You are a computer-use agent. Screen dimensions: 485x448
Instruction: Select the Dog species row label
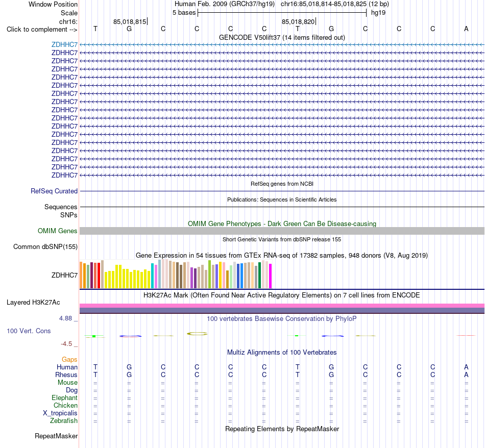coord(71,390)
